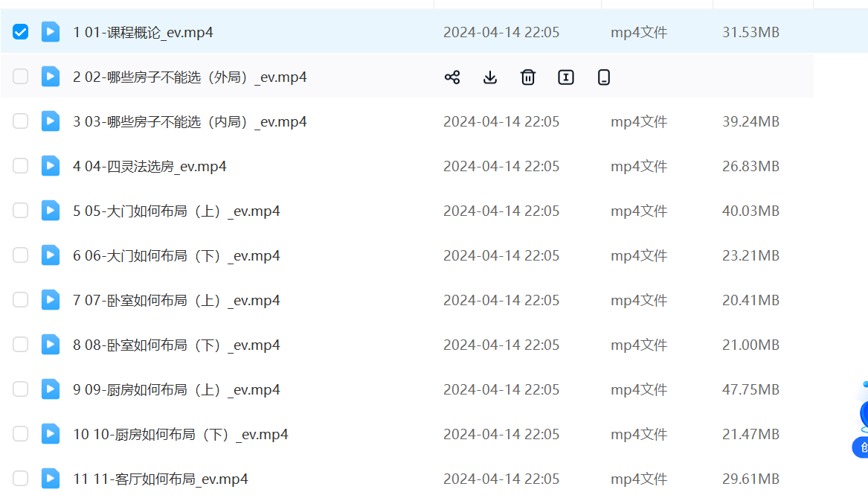Click the video icon beside 08-卧室如何布局（下）
The height and width of the screenshot is (501, 868).
click(x=51, y=345)
